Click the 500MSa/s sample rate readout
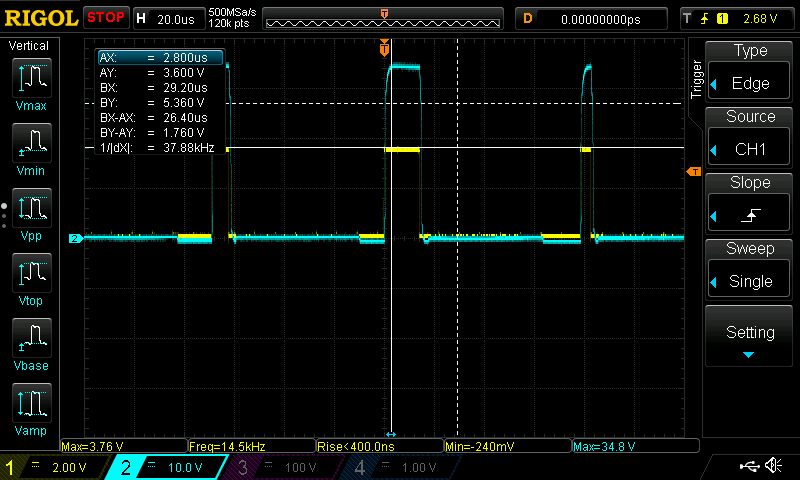800x480 pixels. (232, 12)
